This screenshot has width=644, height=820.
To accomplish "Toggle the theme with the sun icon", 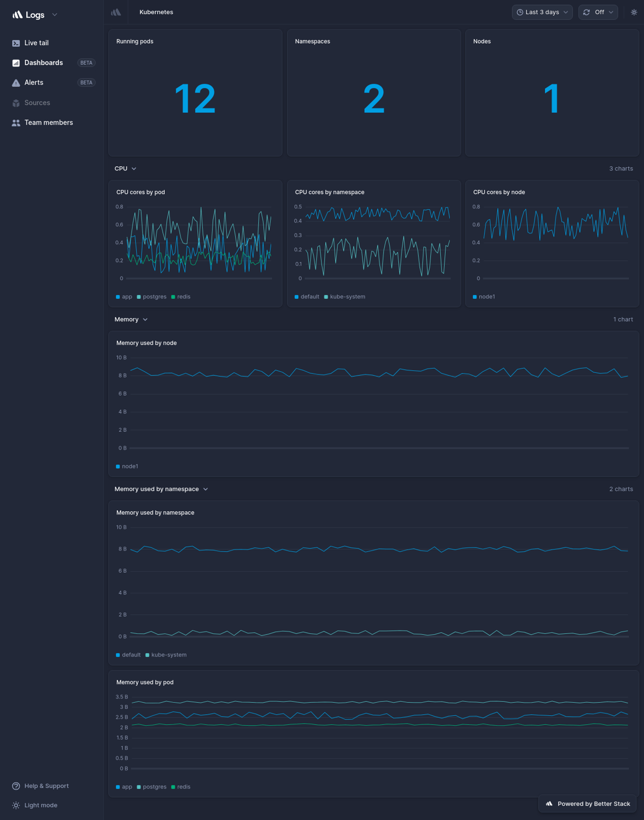I will pyautogui.click(x=634, y=12).
